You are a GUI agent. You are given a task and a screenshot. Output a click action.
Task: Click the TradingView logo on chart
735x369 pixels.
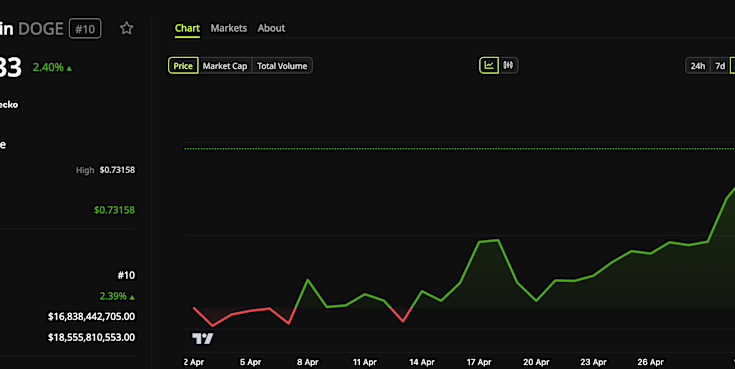click(x=202, y=338)
